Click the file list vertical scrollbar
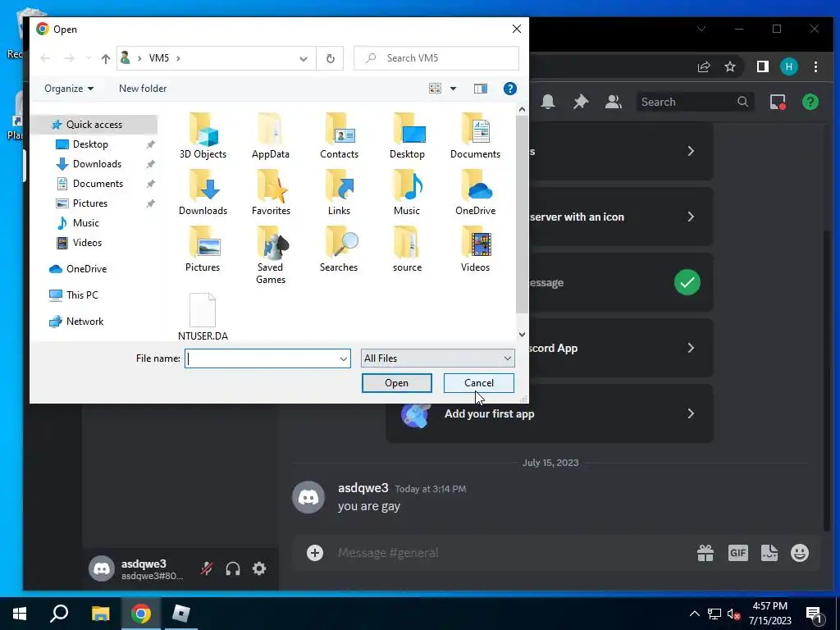The image size is (840, 630). (522, 214)
